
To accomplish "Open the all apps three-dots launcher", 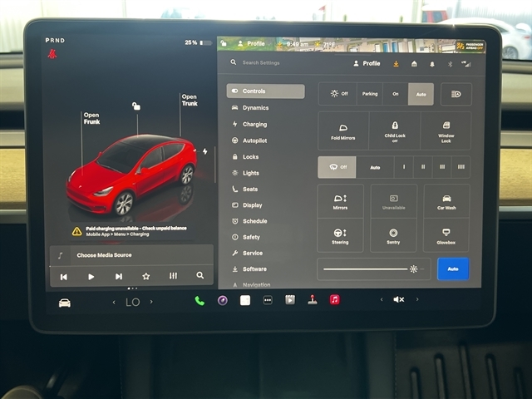I will (x=268, y=300).
